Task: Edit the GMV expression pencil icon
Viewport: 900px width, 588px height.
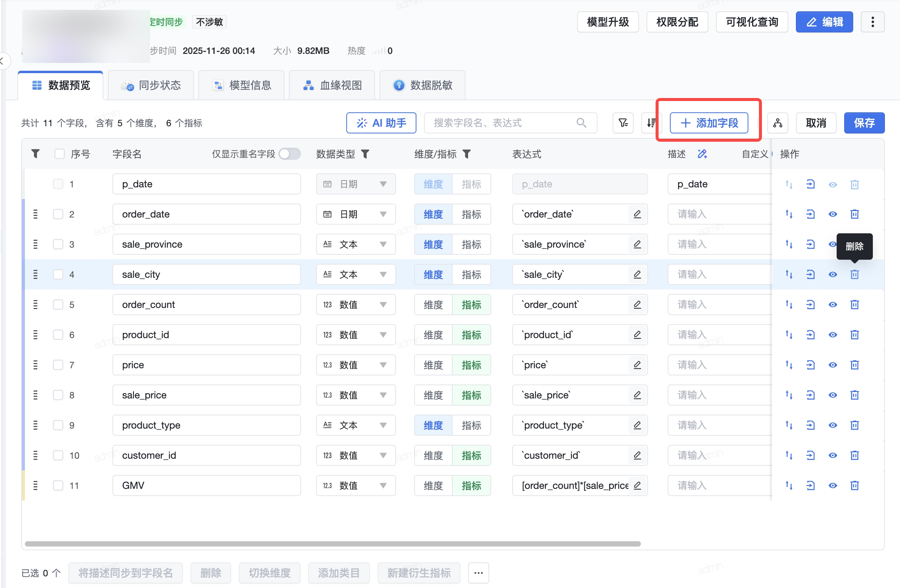Action: (637, 485)
